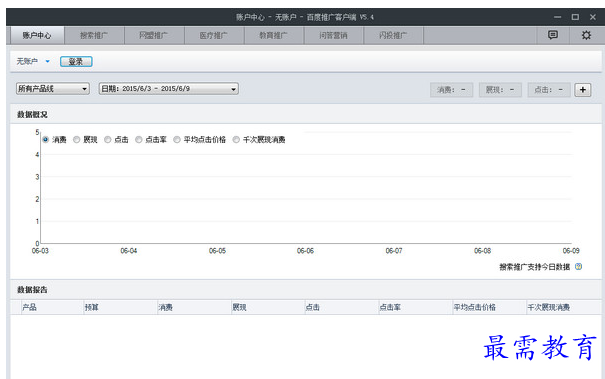Select the 展现 radio button in chart
This screenshot has width=605, height=379.
[x=76, y=140]
